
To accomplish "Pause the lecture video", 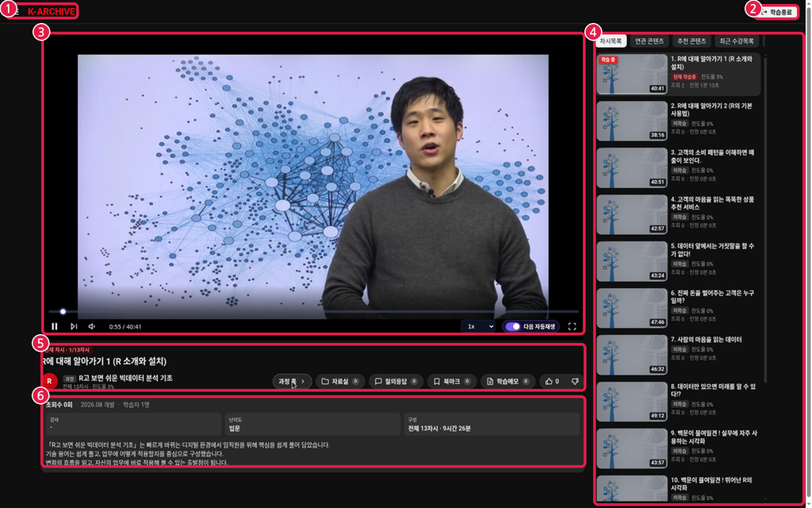I will point(55,326).
